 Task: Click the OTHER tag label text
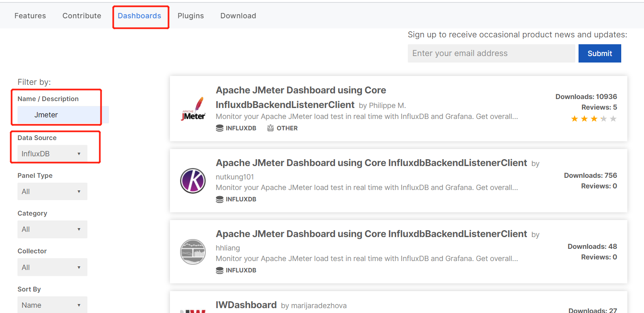287,128
